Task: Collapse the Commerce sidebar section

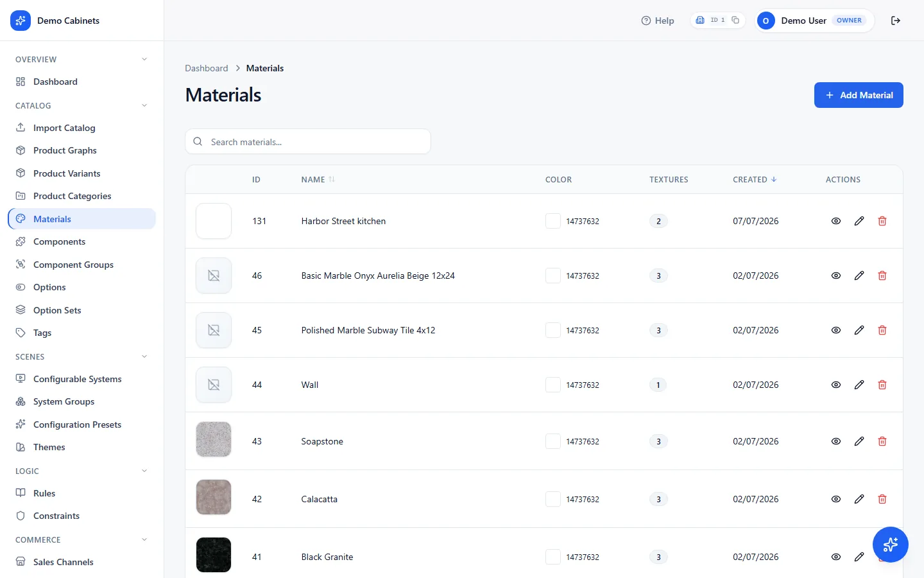Action: coord(144,539)
